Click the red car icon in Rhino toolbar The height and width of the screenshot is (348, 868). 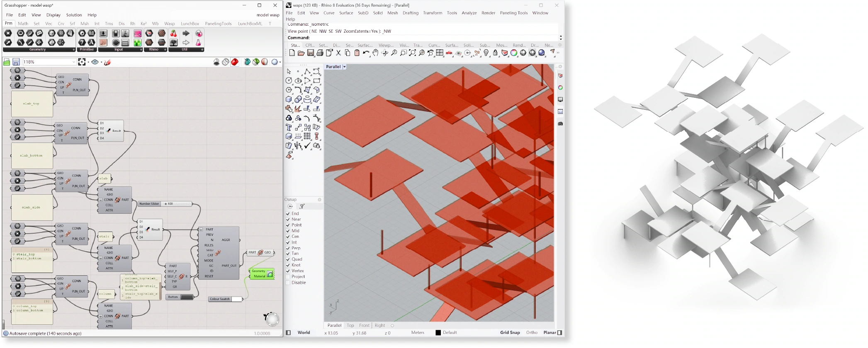[x=449, y=53]
